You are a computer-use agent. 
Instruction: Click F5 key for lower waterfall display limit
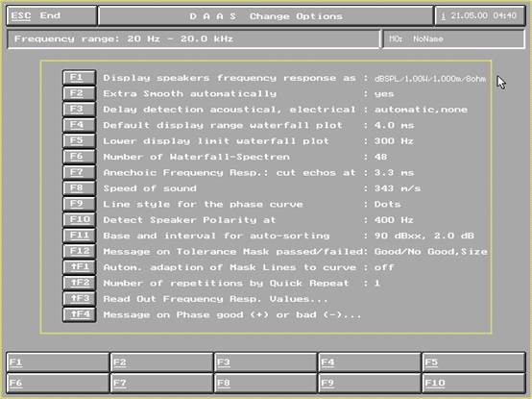79,141
